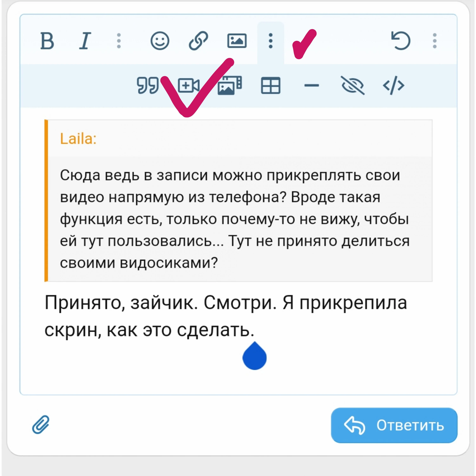Click Laila's name in the quote

coord(78,139)
